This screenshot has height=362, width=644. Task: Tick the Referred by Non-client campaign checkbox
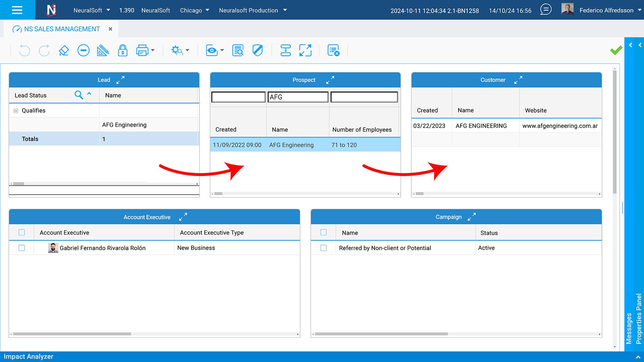pos(324,248)
